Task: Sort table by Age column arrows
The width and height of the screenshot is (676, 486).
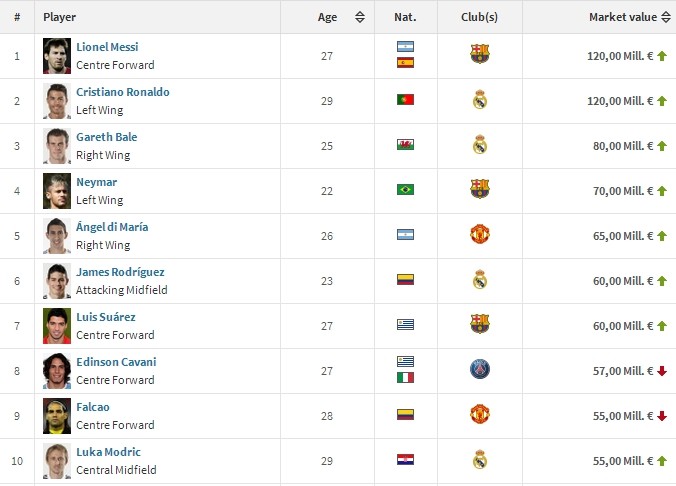Action: (x=360, y=17)
